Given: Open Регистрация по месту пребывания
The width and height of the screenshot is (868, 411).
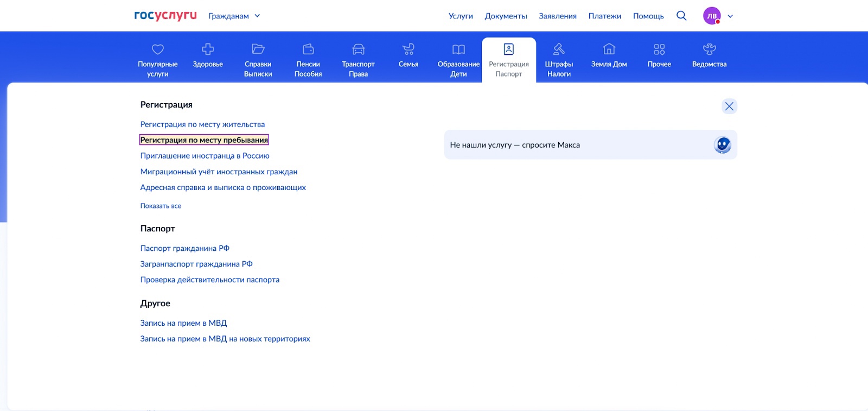Looking at the screenshot, I should pyautogui.click(x=204, y=140).
